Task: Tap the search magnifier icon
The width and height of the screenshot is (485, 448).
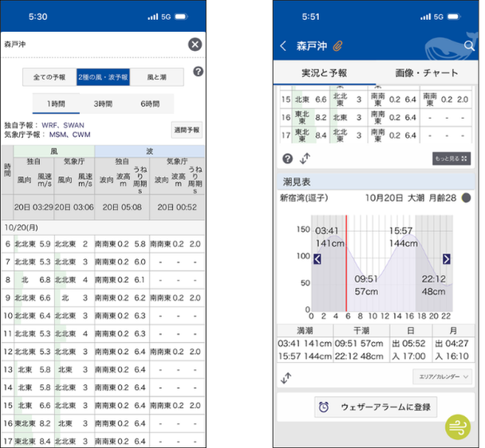Action: pyautogui.click(x=469, y=46)
